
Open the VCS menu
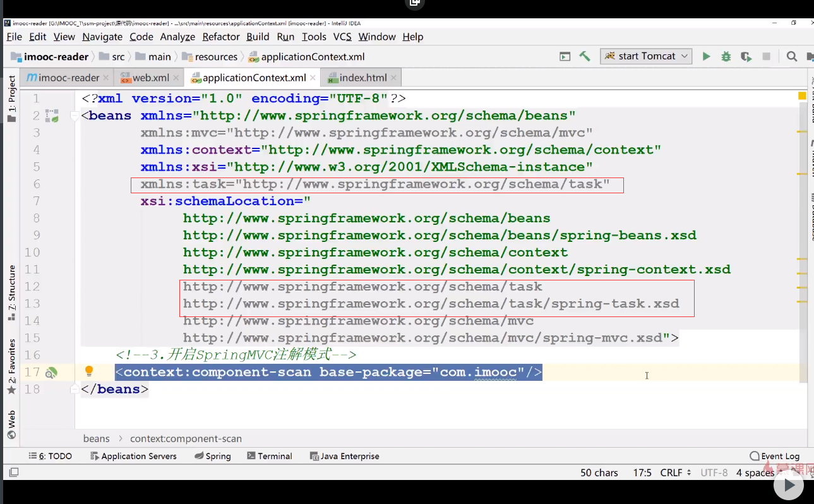click(x=342, y=37)
